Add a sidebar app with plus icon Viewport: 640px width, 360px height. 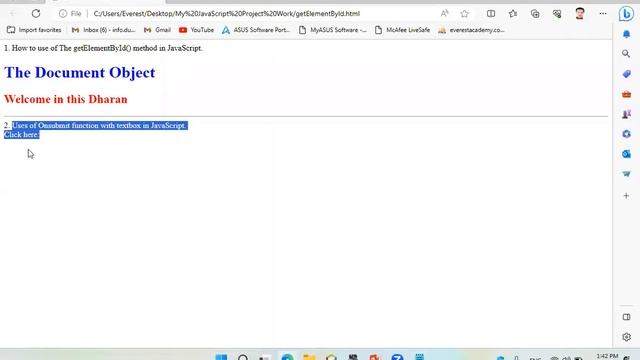(x=627, y=196)
